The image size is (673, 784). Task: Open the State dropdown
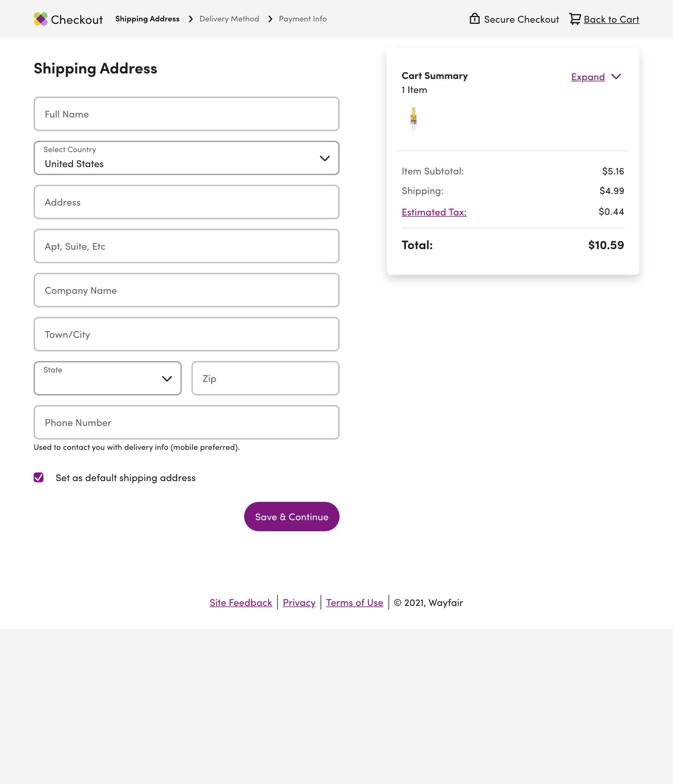pyautogui.click(x=107, y=378)
